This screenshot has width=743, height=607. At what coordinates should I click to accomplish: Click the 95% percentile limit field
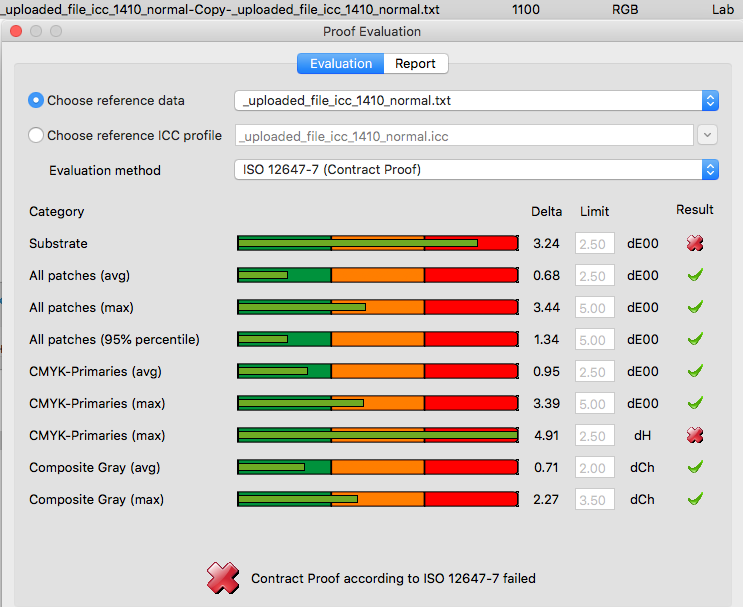click(595, 339)
